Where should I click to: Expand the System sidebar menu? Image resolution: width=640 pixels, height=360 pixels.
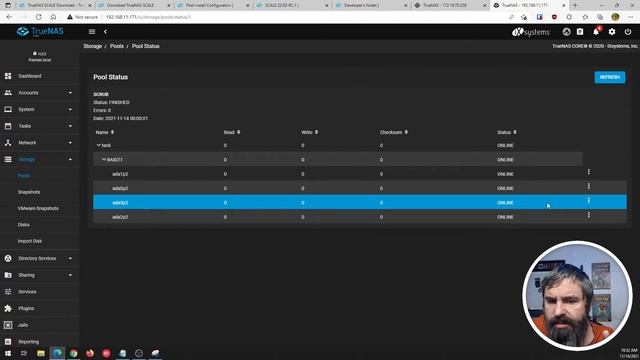point(40,109)
